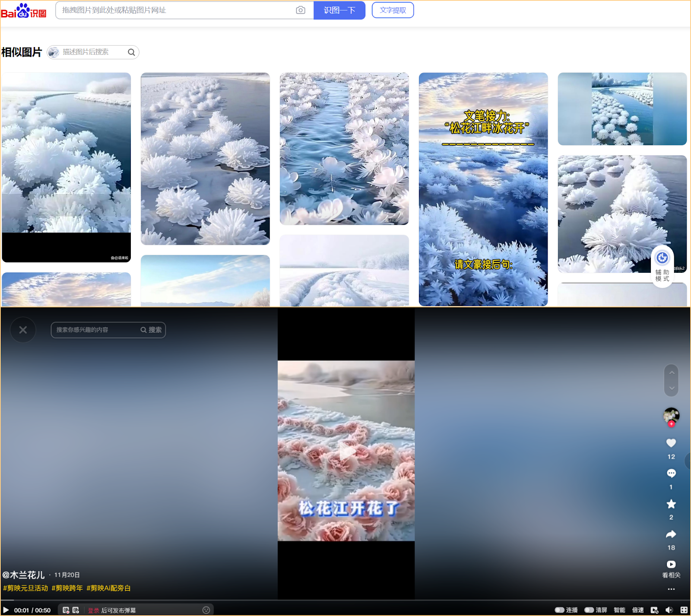Click the 识图一下 search button

coord(339,10)
